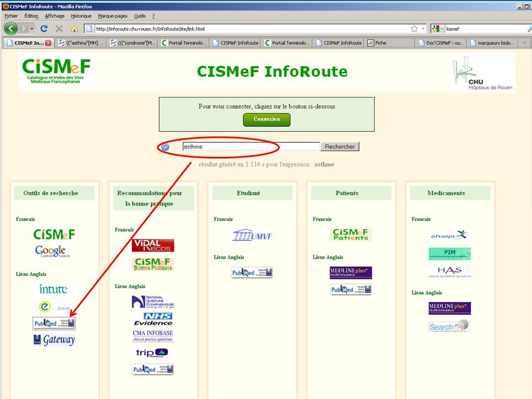This screenshot has height=399, width=532.
Task: Reload the page with the refresh icon
Action: [44, 28]
